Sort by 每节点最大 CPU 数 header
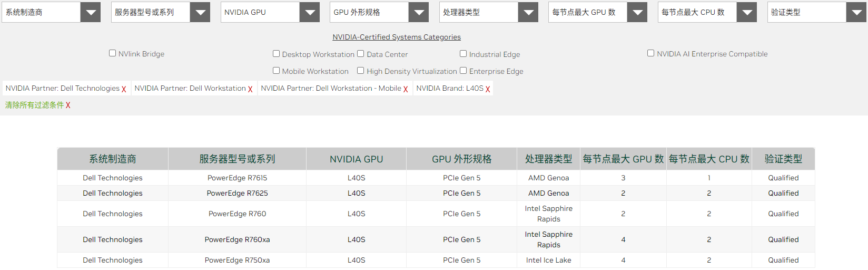868x270 pixels. (x=709, y=159)
